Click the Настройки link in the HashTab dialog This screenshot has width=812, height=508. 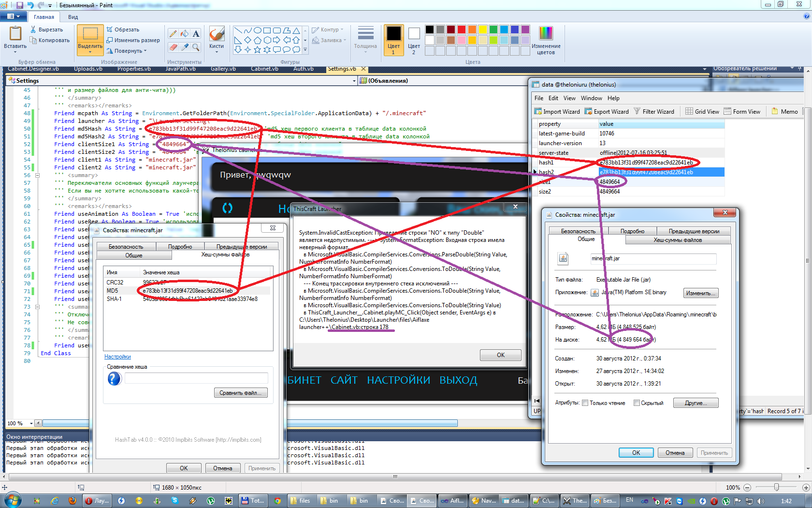(x=117, y=357)
